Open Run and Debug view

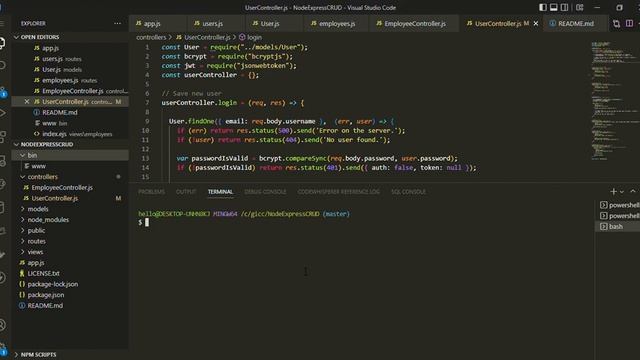[2, 113]
